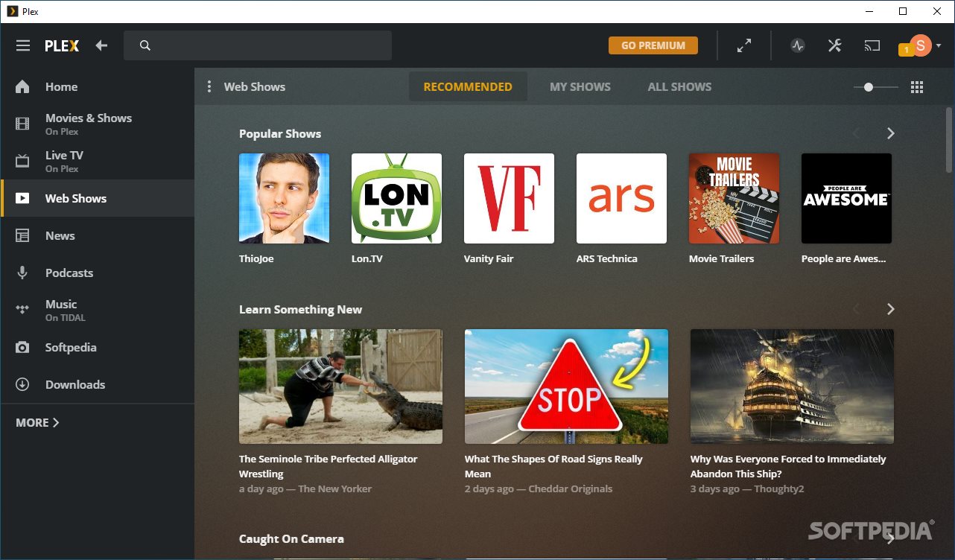
Task: Open the Lon.TV show thumbnail
Action: (x=396, y=198)
